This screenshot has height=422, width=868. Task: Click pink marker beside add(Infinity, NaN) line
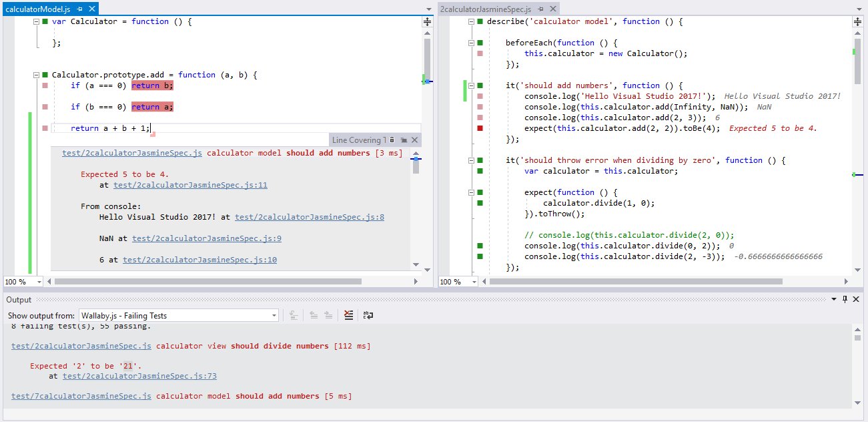pos(480,107)
